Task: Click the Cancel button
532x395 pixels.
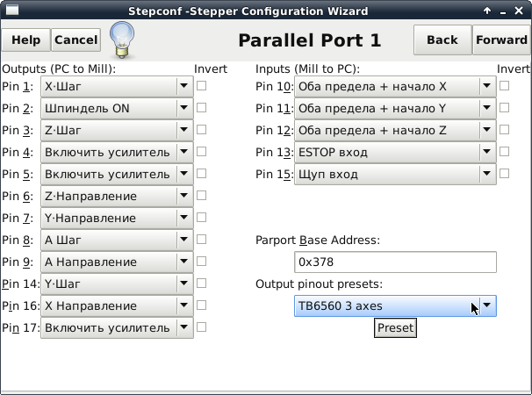Action: (x=75, y=40)
